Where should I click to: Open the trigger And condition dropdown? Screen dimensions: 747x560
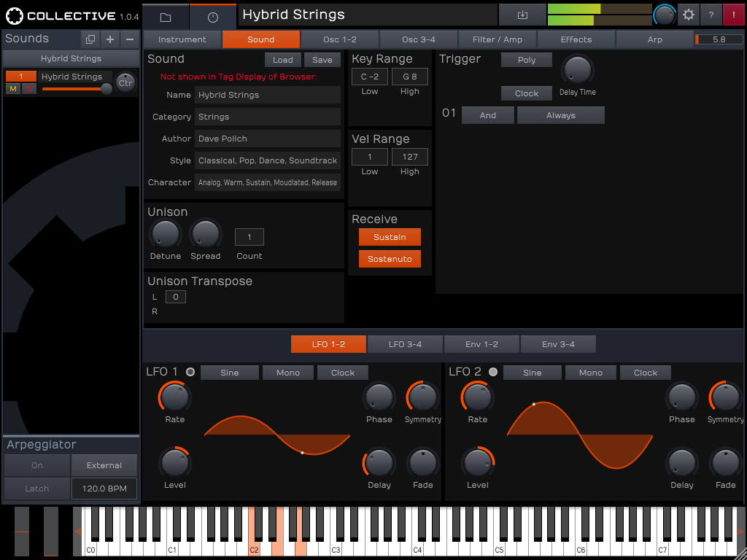(x=488, y=115)
